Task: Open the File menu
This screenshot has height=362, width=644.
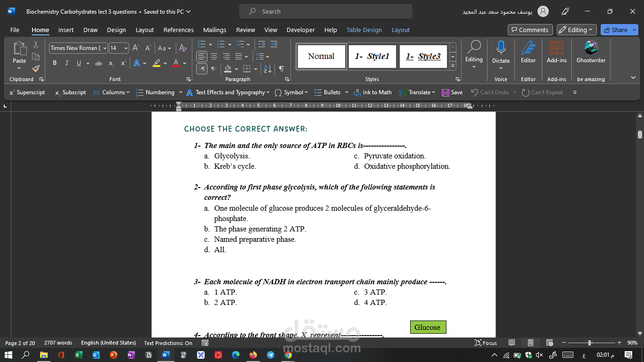Action: tap(15, 30)
